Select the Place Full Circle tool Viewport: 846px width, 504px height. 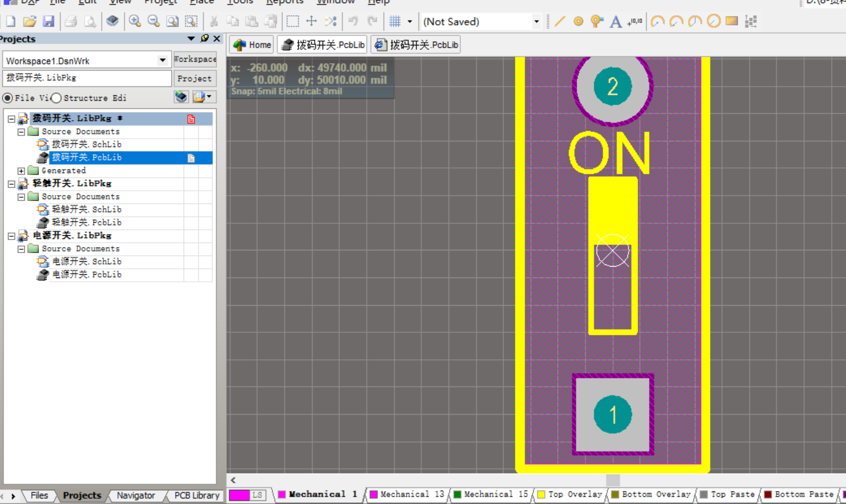(714, 22)
